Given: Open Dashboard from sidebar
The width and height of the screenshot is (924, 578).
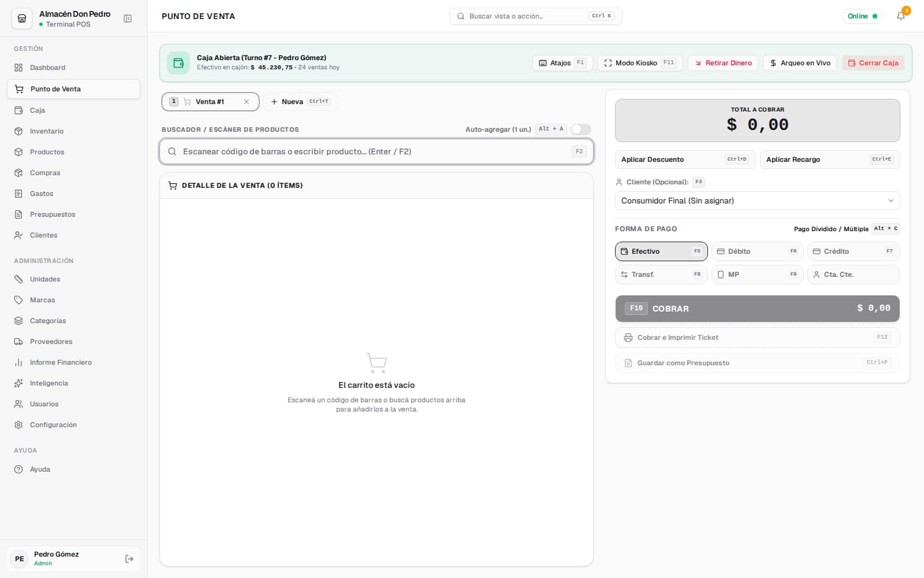Looking at the screenshot, I should pyautogui.click(x=73, y=68).
